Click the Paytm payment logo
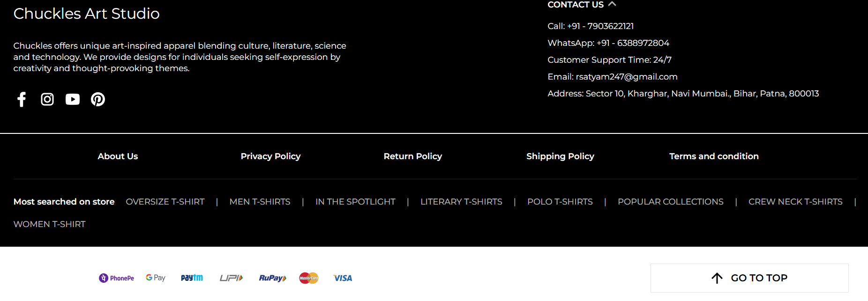Screen dimensions: 868x301 click(192, 278)
